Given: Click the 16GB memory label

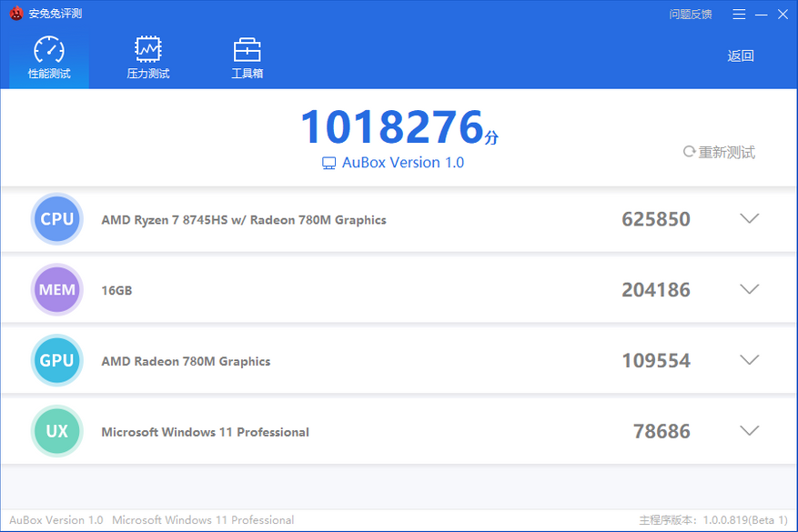Looking at the screenshot, I should pyautogui.click(x=116, y=290).
